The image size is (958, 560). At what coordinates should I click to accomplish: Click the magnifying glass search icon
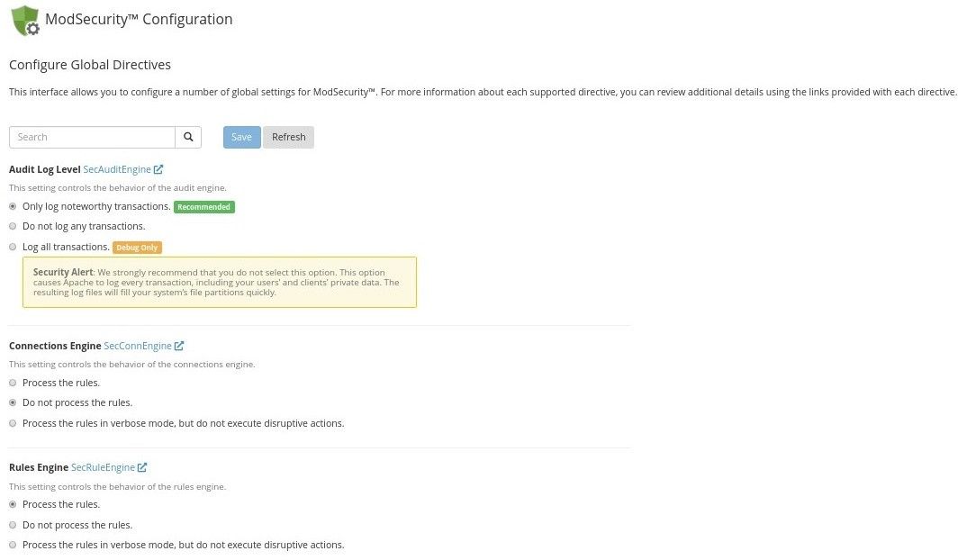click(188, 137)
